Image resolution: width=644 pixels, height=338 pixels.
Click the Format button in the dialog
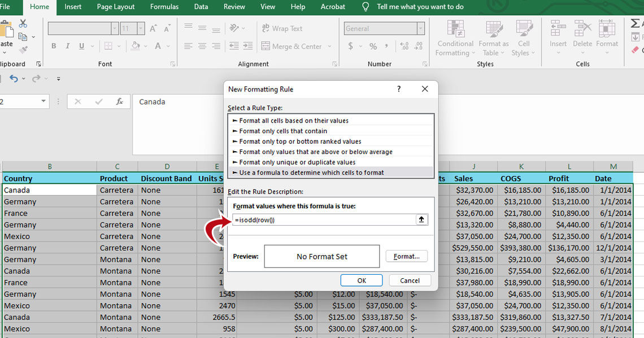(x=406, y=256)
